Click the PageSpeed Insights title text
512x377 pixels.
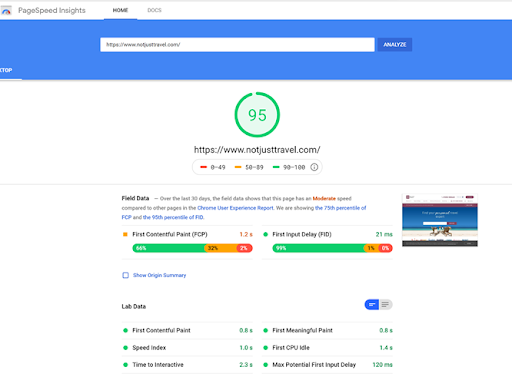52,11
